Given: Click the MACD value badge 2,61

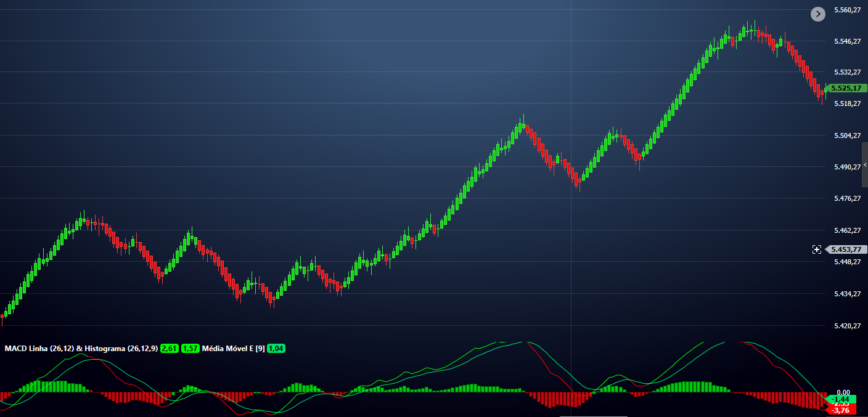Looking at the screenshot, I should click(169, 349).
